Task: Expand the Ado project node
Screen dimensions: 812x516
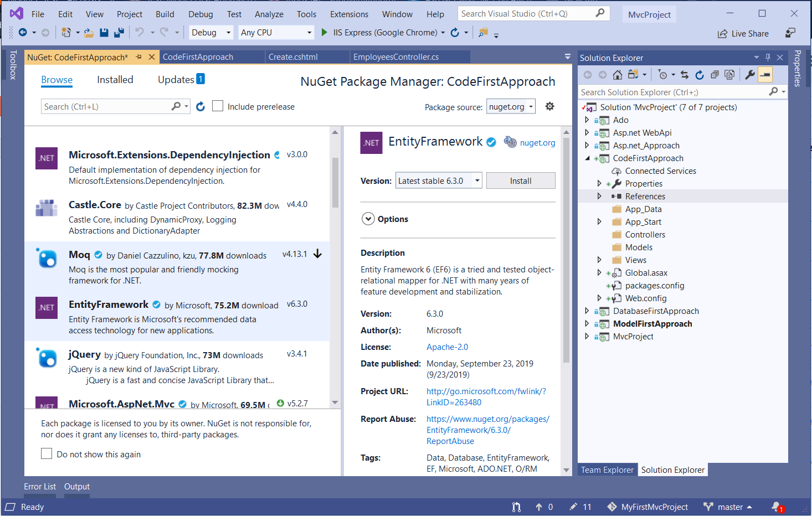Action: (x=587, y=120)
